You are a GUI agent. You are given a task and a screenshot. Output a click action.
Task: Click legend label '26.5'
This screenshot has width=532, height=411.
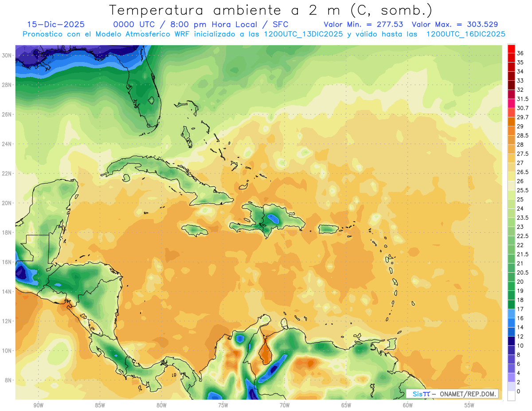coord(523,172)
